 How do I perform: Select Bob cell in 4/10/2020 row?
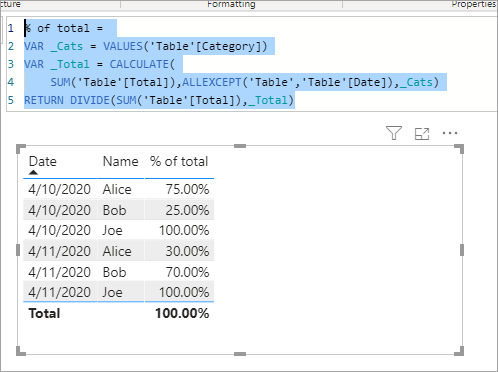pos(114,210)
